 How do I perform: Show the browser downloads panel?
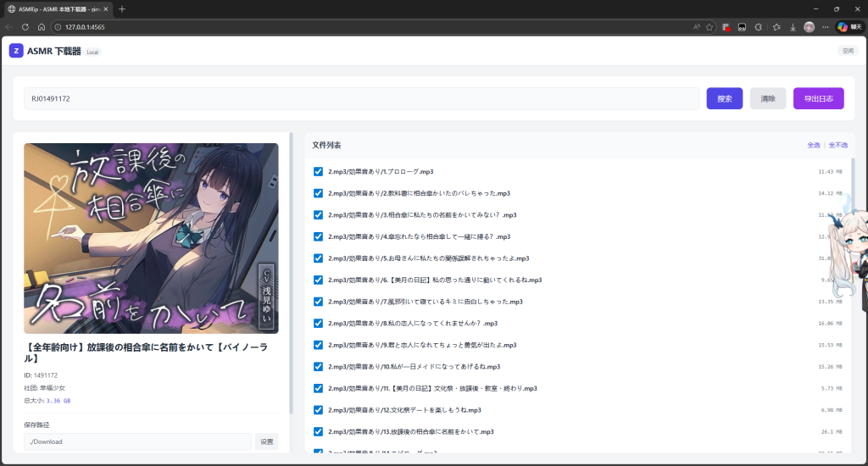(793, 27)
